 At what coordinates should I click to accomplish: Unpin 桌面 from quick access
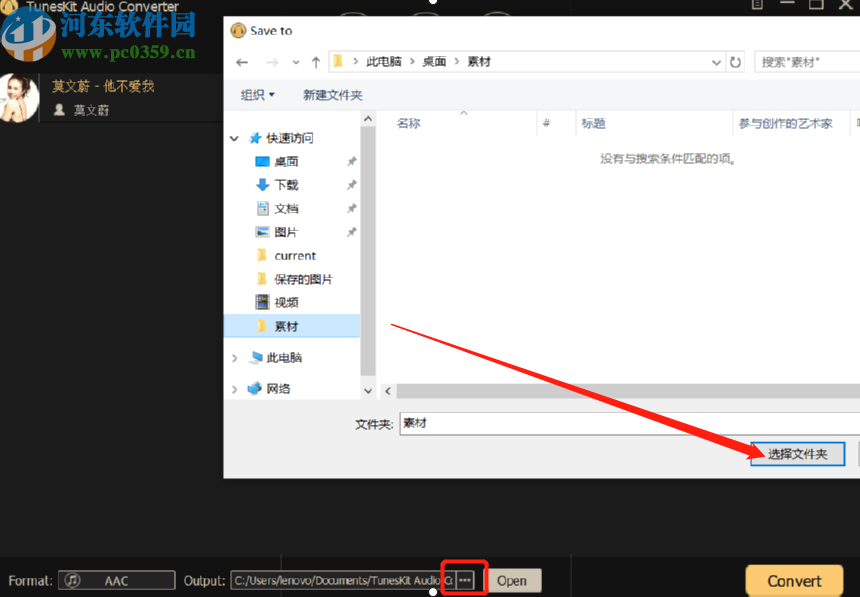pyautogui.click(x=352, y=161)
